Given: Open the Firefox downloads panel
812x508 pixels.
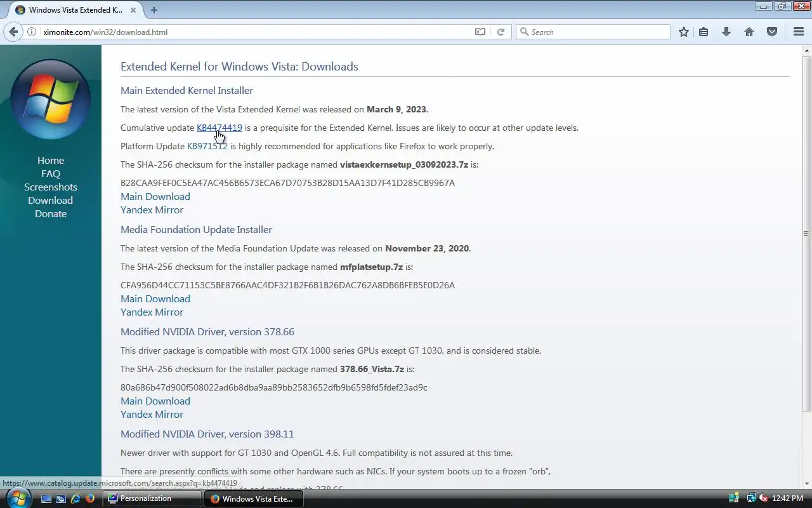Looking at the screenshot, I should pyautogui.click(x=726, y=32).
